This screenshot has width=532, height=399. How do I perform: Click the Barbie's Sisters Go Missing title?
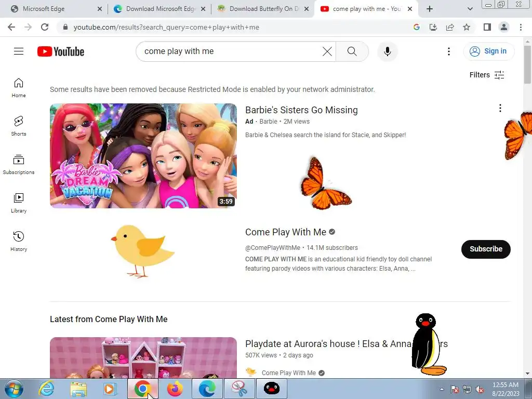[x=301, y=110]
